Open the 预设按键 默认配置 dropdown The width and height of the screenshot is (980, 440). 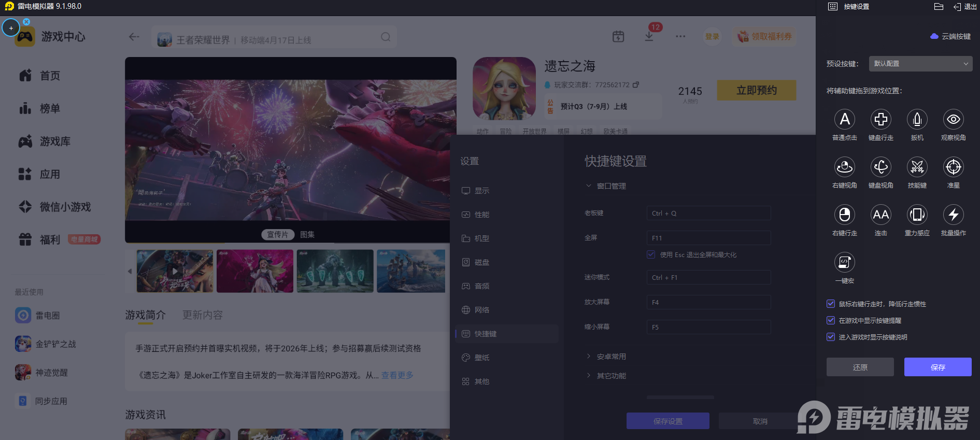click(920, 64)
